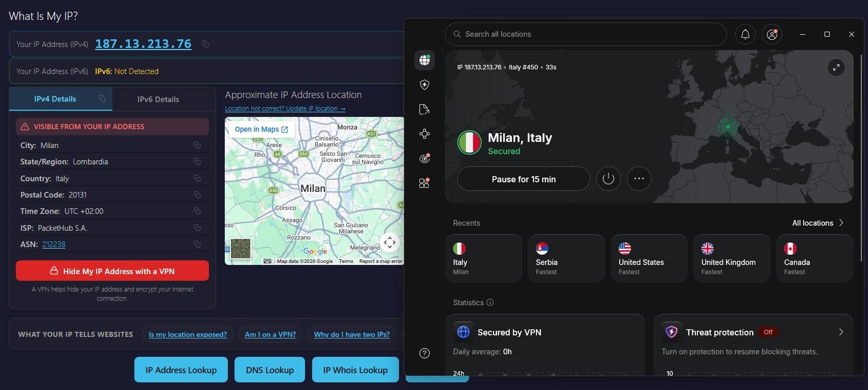868x390 pixels.
Task: Open the Dark Web Monitor eye icon in sidebar
Action: coord(425,158)
